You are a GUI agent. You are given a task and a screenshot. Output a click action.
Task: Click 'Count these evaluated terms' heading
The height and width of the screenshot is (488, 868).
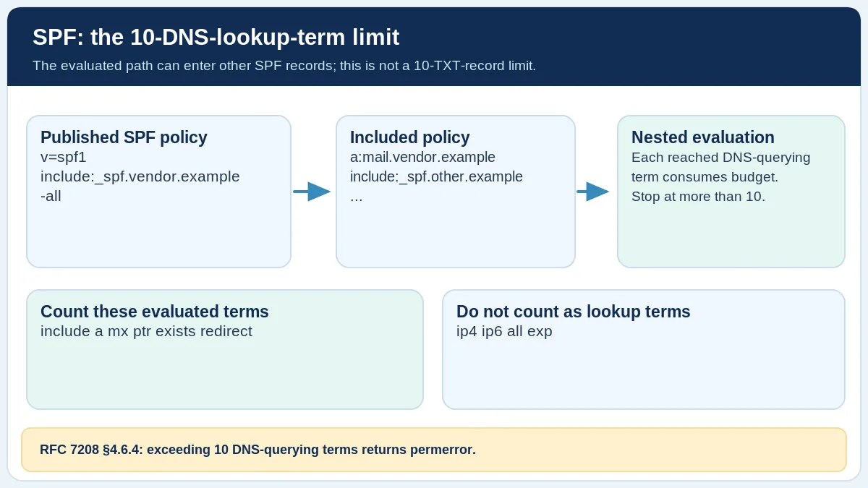[x=155, y=312]
